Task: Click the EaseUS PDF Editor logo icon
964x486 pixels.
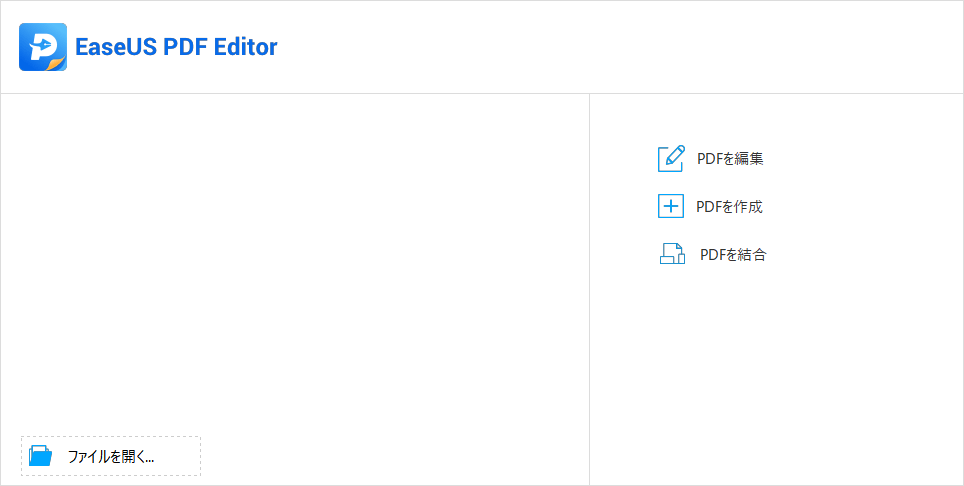Action: click(x=42, y=47)
